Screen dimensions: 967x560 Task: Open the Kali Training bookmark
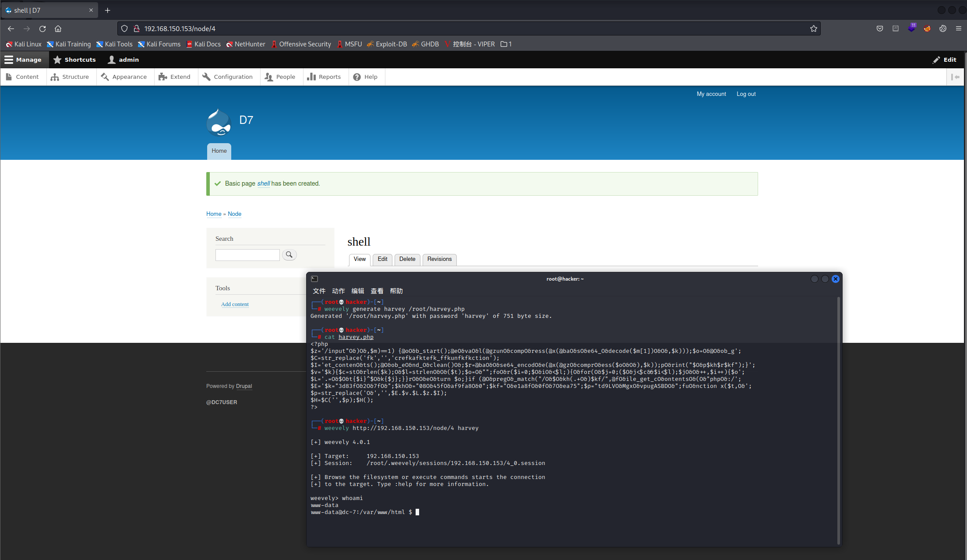pyautogui.click(x=69, y=44)
